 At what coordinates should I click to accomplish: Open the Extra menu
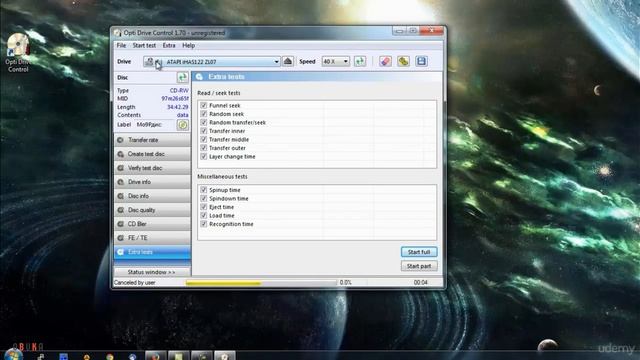[169, 45]
